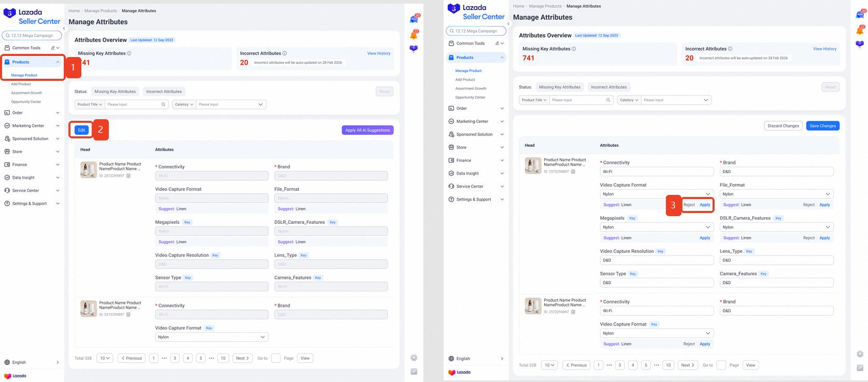Open the Category dropdown in right view
The height and width of the screenshot is (382, 868).
click(629, 100)
